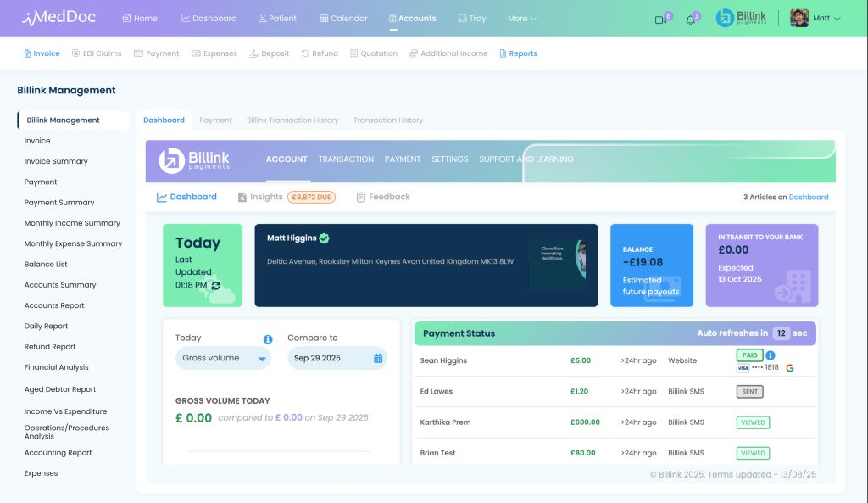The image size is (868, 503).
Task: Select the Dashboard chart icon in Billink toolbar
Action: [x=161, y=196]
